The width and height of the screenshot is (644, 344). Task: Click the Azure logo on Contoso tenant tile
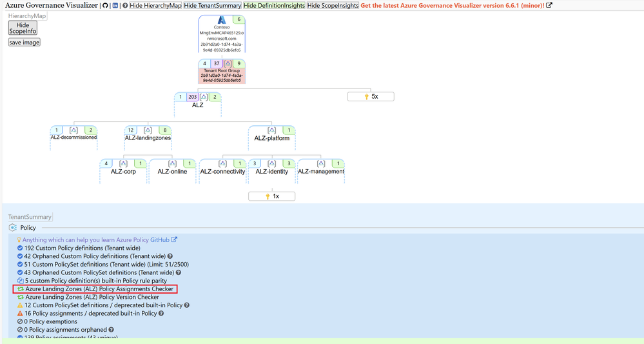pos(222,20)
